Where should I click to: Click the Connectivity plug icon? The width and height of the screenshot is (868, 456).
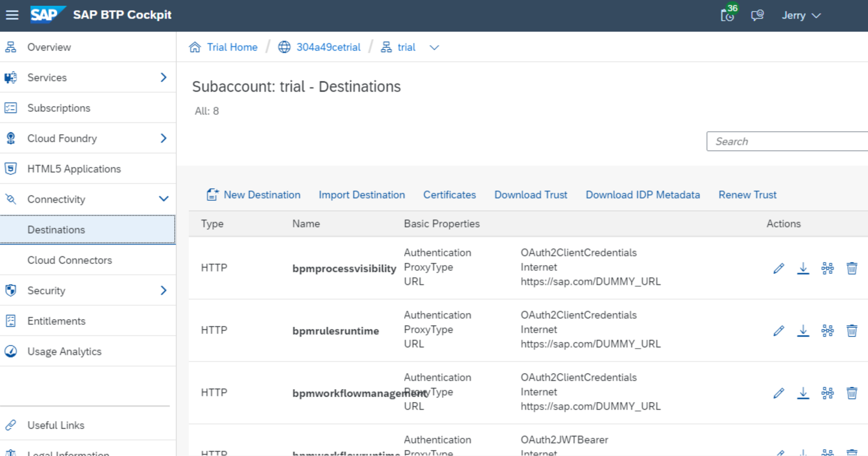[x=11, y=199]
